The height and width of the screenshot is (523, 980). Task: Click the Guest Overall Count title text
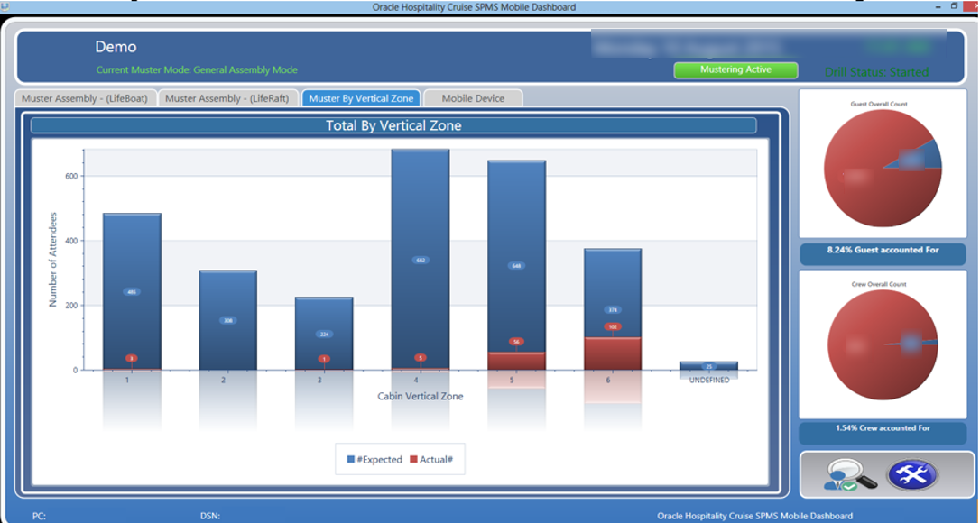(x=879, y=104)
